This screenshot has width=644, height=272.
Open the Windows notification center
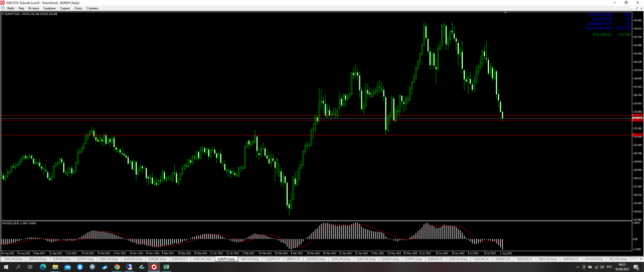click(x=637, y=267)
